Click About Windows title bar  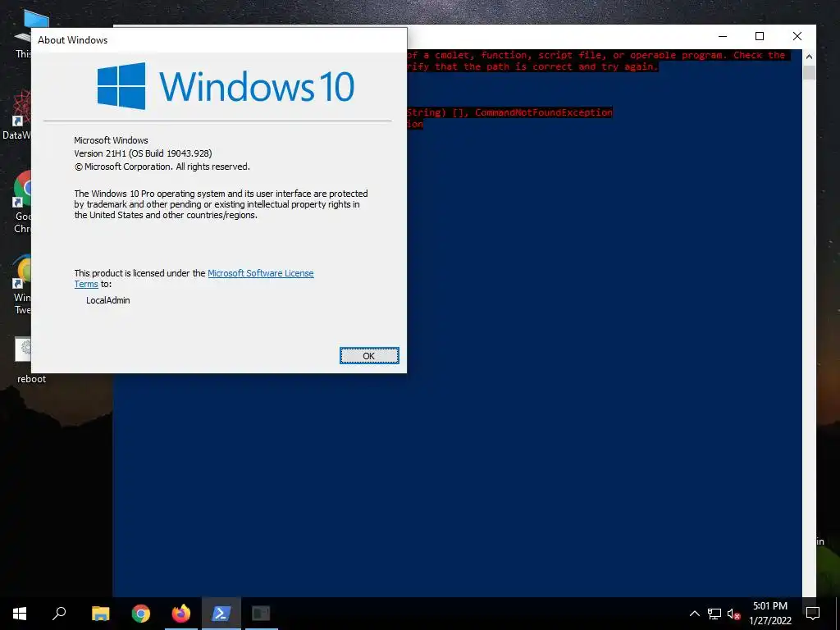[x=219, y=40]
